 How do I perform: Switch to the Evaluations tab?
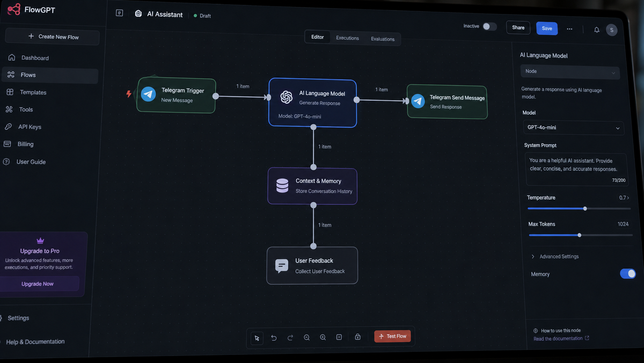click(x=383, y=39)
